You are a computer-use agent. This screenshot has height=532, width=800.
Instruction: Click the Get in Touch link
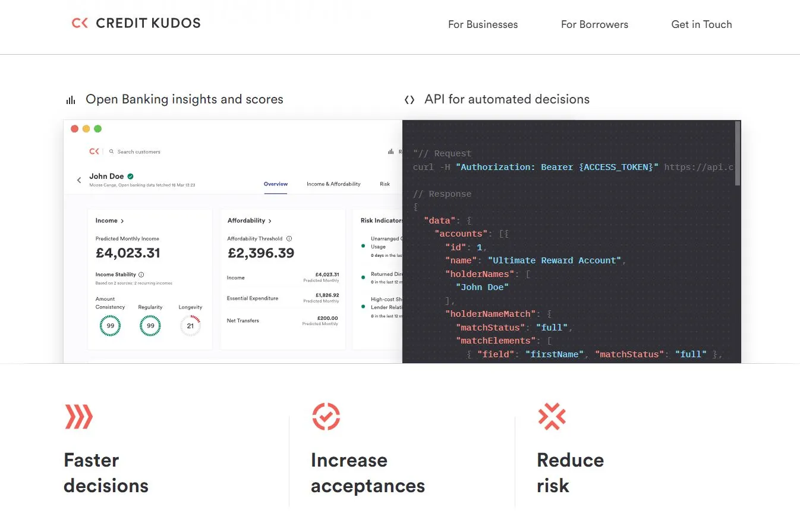point(701,24)
